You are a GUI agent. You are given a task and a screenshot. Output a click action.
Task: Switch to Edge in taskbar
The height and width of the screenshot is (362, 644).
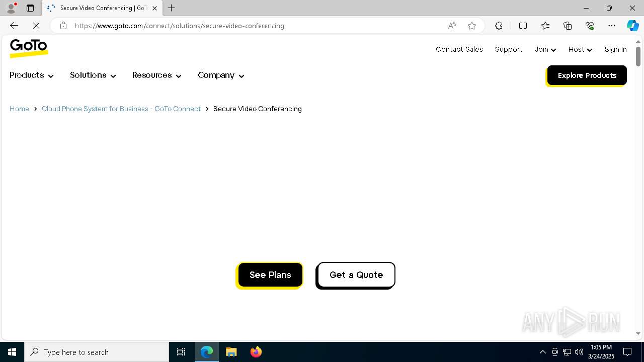click(x=207, y=352)
